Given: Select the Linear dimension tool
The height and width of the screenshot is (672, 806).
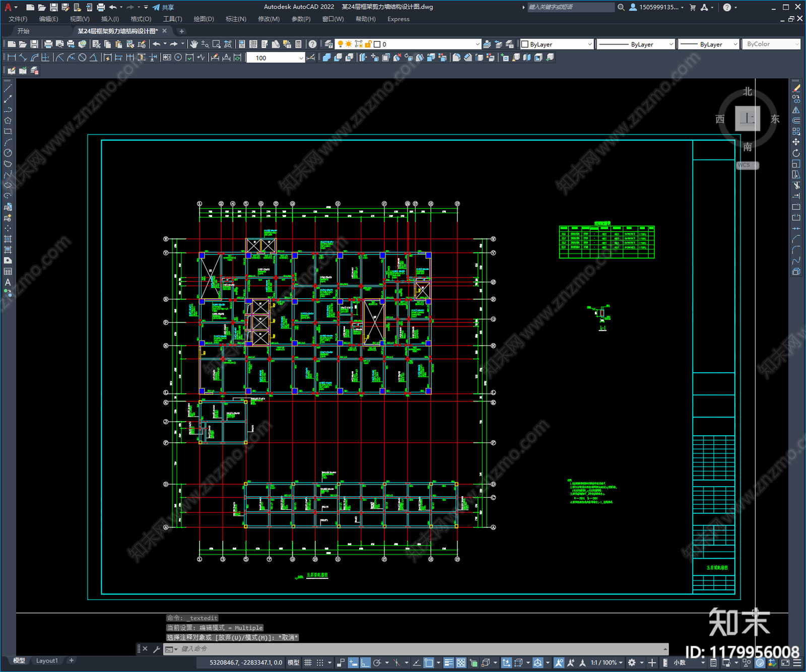Looking at the screenshot, I should [x=12, y=57].
